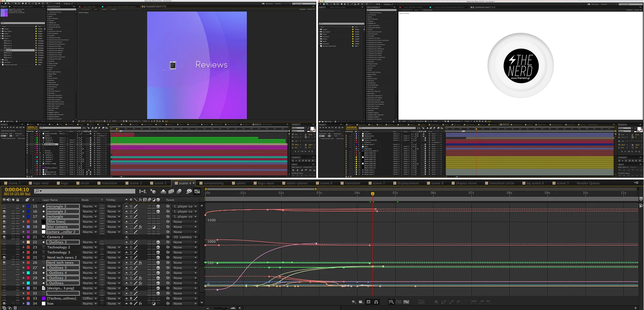Zoom out timeline with small mountain icon
The image size is (644, 310).
click(x=208, y=308)
